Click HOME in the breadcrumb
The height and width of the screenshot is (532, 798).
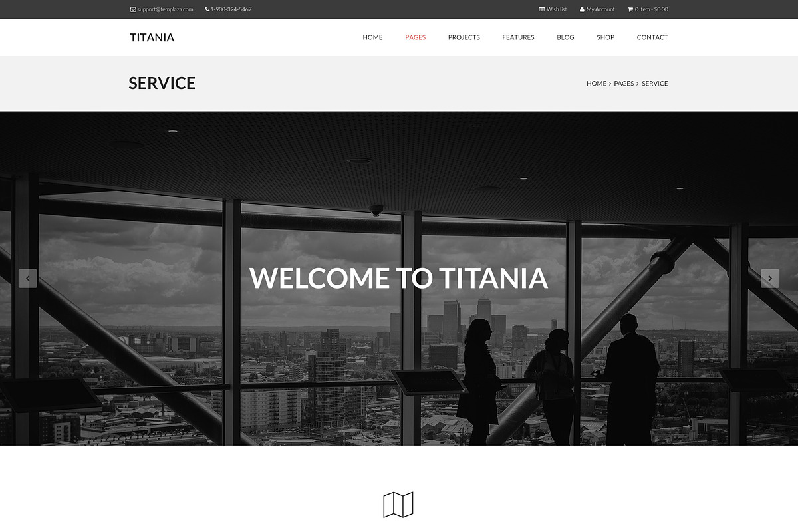(x=597, y=84)
